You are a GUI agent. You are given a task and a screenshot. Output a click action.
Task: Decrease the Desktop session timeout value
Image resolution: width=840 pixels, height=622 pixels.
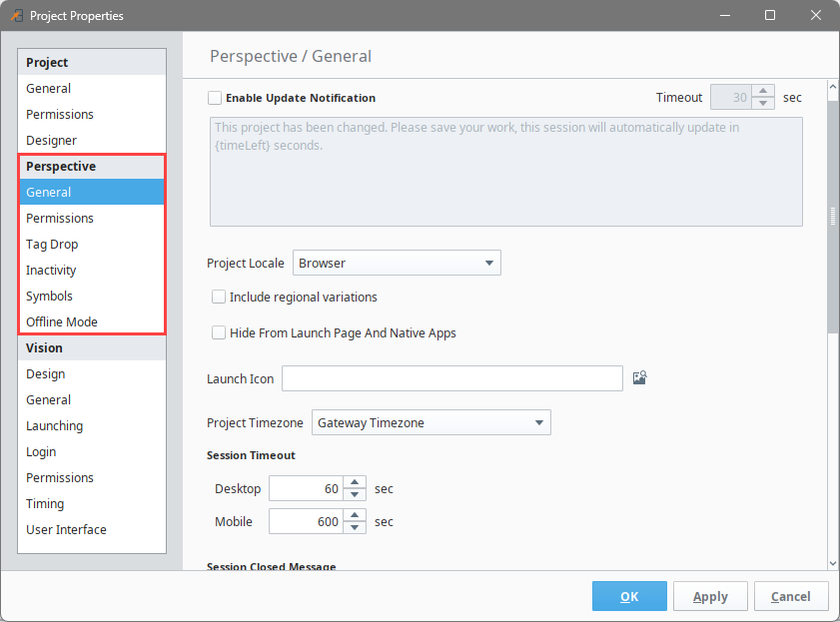point(355,494)
